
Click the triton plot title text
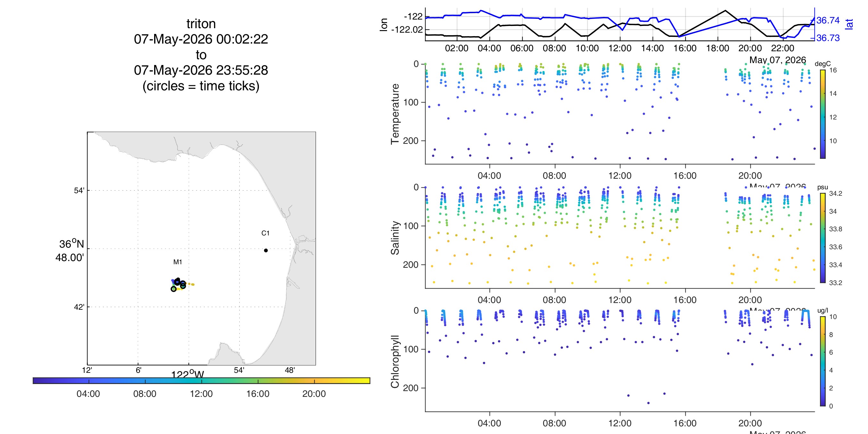pyautogui.click(x=201, y=24)
